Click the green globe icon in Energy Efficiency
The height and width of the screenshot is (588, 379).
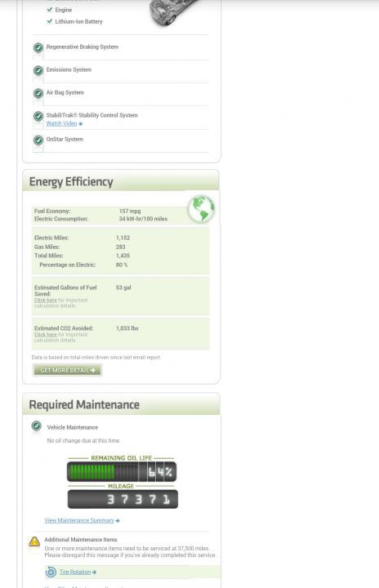click(201, 209)
